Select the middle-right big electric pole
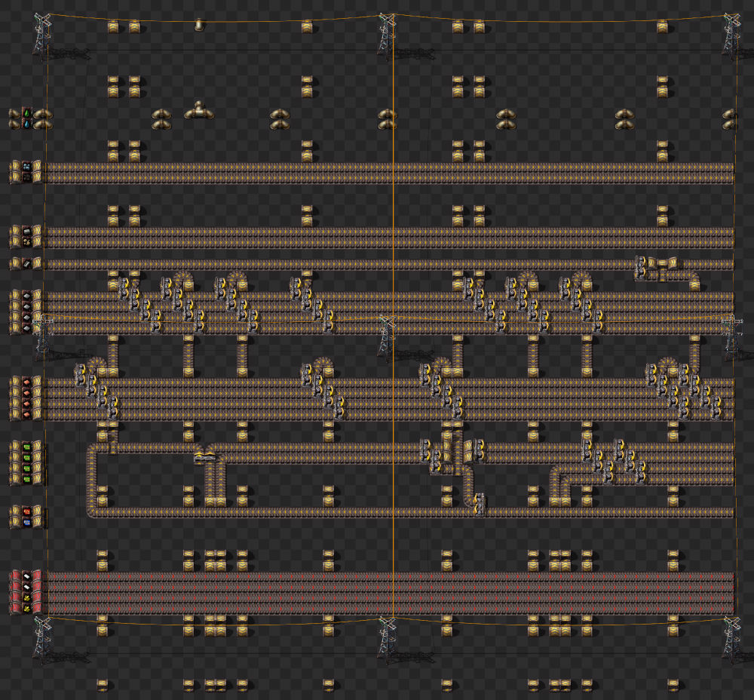Image resolution: width=754 pixels, height=700 pixels. (x=734, y=336)
